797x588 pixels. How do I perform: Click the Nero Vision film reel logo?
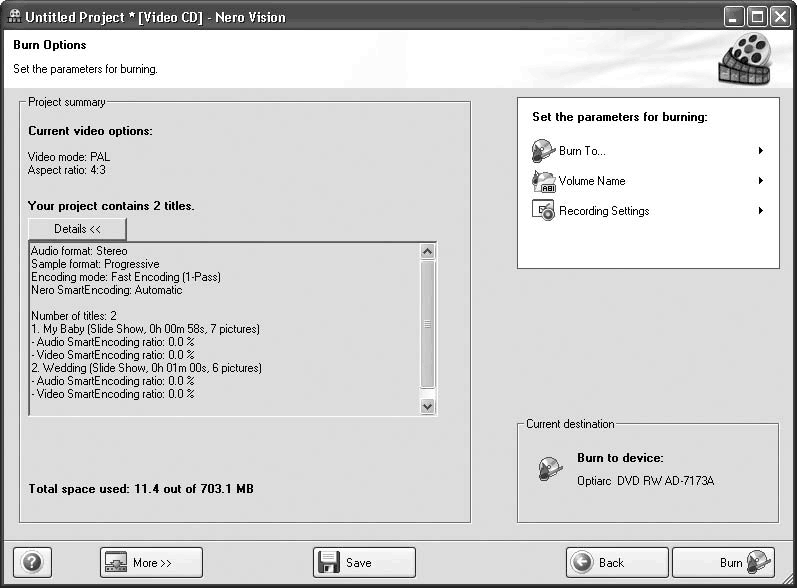coord(744,59)
